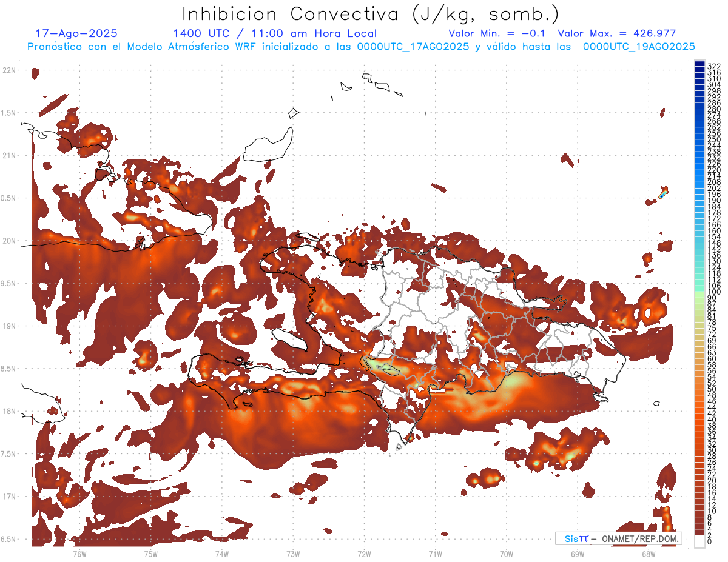Screen dimensions: 728x562
Task: Click the "Pronóstico con el Modelo Atmósferico WRF" phrase
Action: click(142, 47)
